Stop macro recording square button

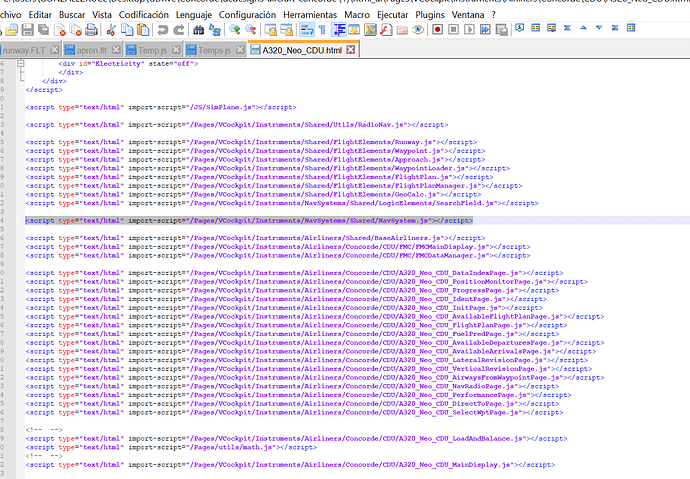[453, 30]
